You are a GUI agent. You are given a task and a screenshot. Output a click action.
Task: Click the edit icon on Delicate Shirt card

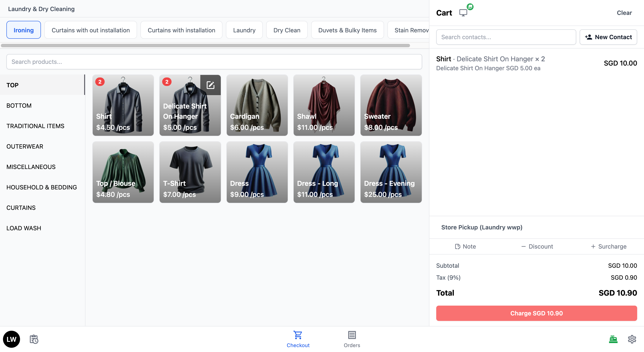coord(210,85)
